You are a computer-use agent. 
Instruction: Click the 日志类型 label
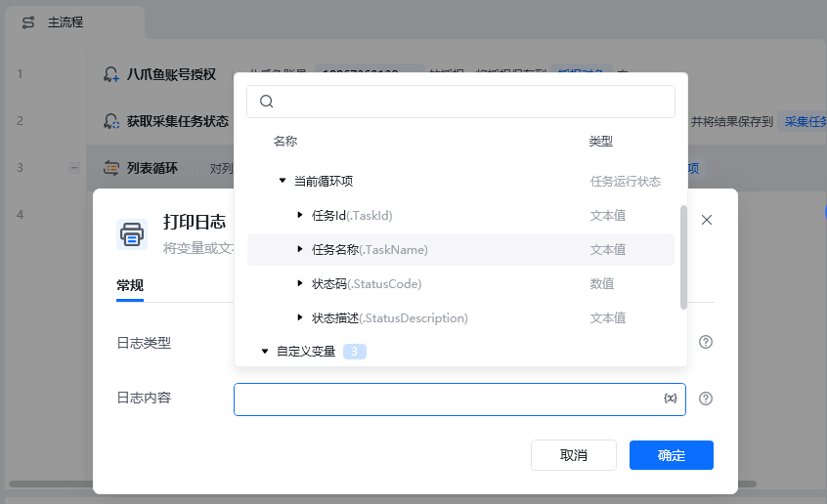(144, 343)
